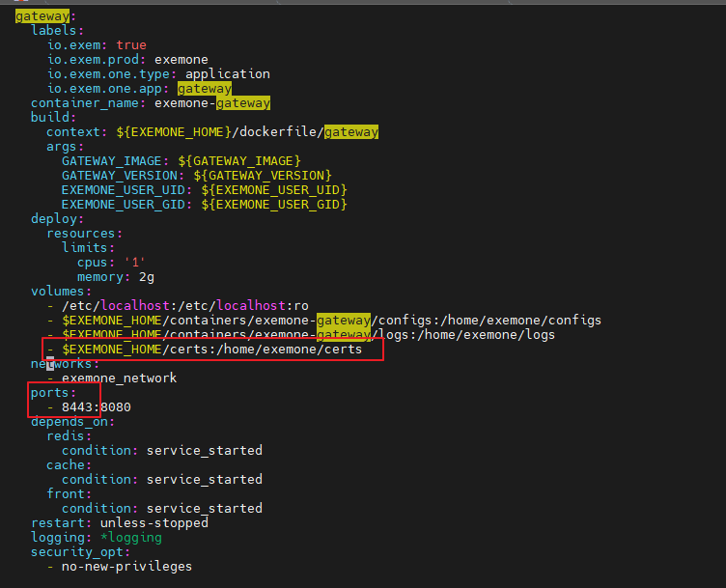Click the redis dependency key

(x=66, y=436)
